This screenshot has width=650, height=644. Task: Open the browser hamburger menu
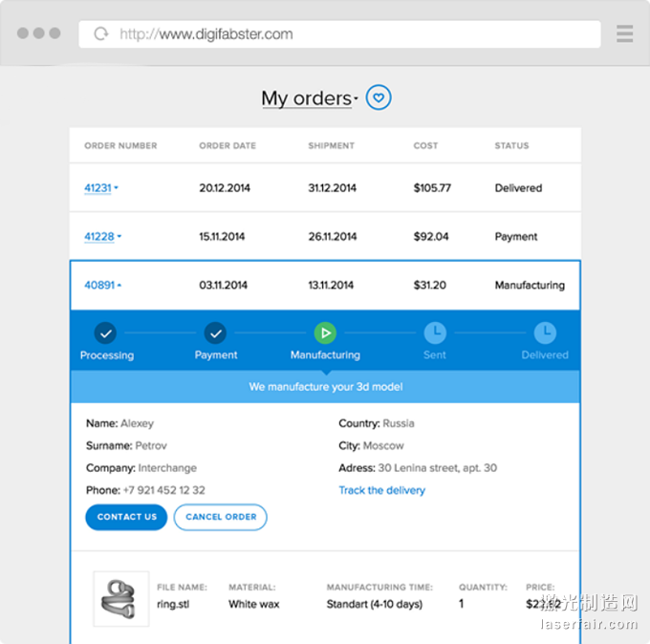pos(625,34)
